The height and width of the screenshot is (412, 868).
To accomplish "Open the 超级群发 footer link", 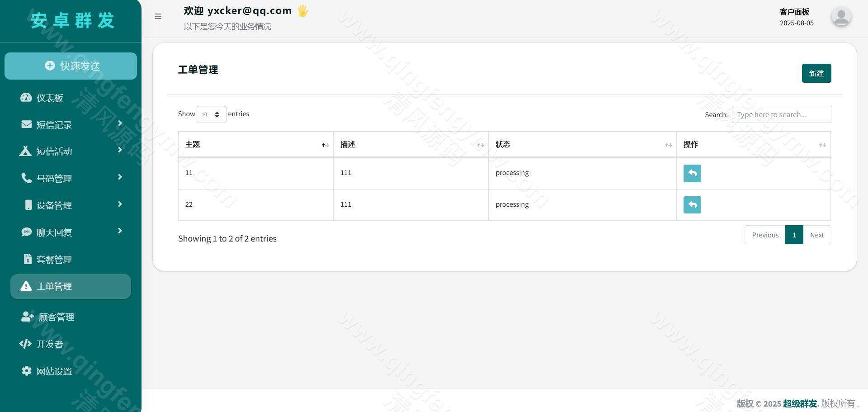I will point(800,403).
